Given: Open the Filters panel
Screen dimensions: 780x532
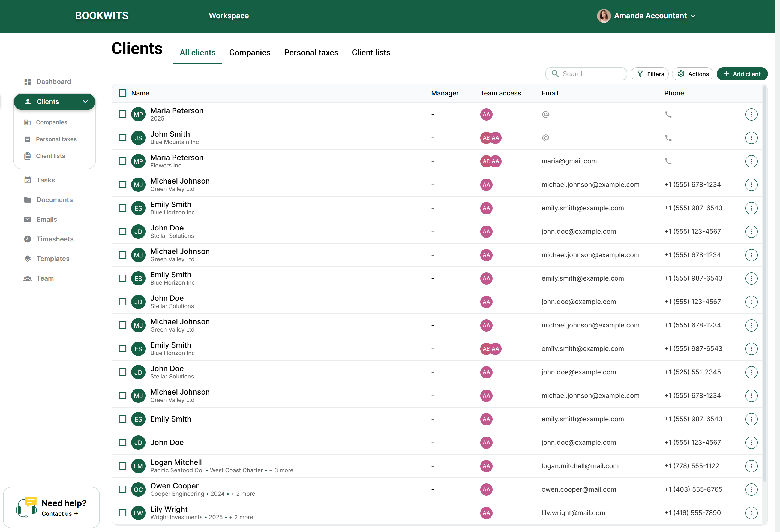Looking at the screenshot, I should (x=649, y=74).
